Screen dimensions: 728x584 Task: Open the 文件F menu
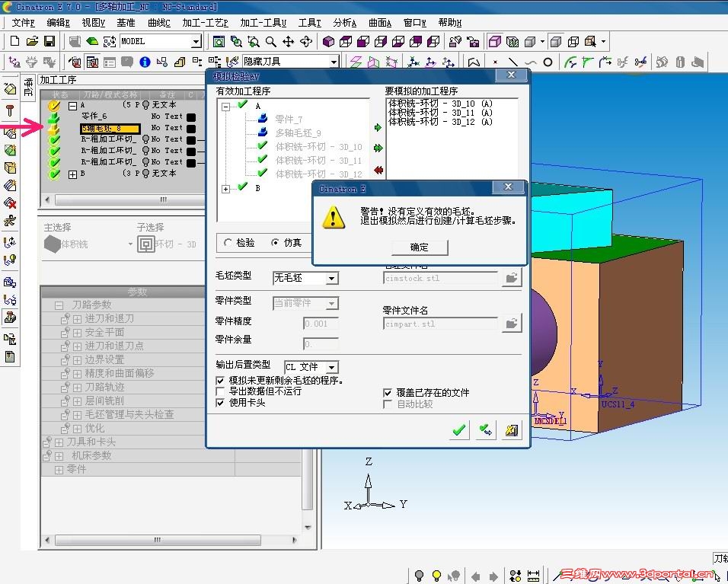tap(23, 23)
